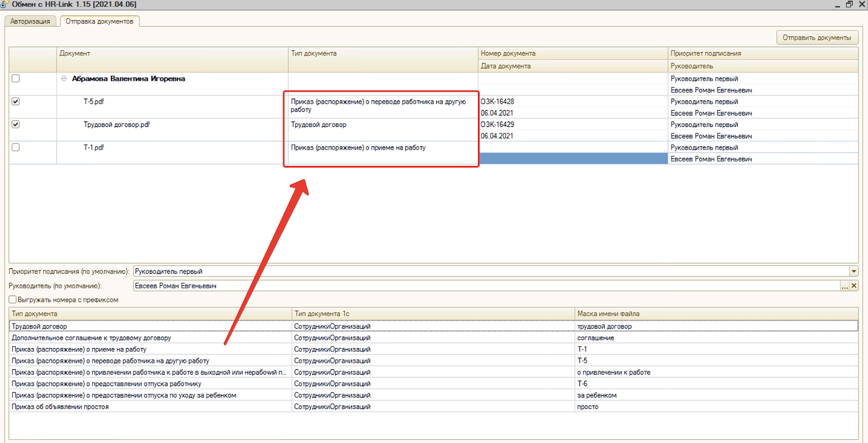Image resolution: width=868 pixels, height=443 pixels.
Task: Click Руководитель первый in Трудовой договор.pdf row
Action: pos(704,124)
